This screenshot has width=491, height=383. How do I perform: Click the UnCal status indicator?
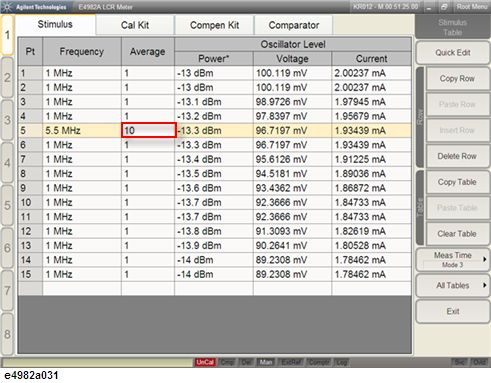pos(205,362)
